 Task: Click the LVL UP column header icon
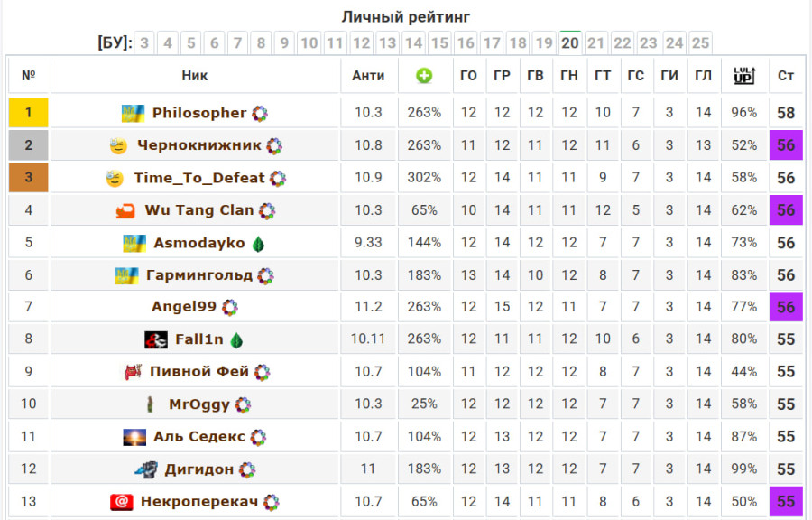(744, 76)
